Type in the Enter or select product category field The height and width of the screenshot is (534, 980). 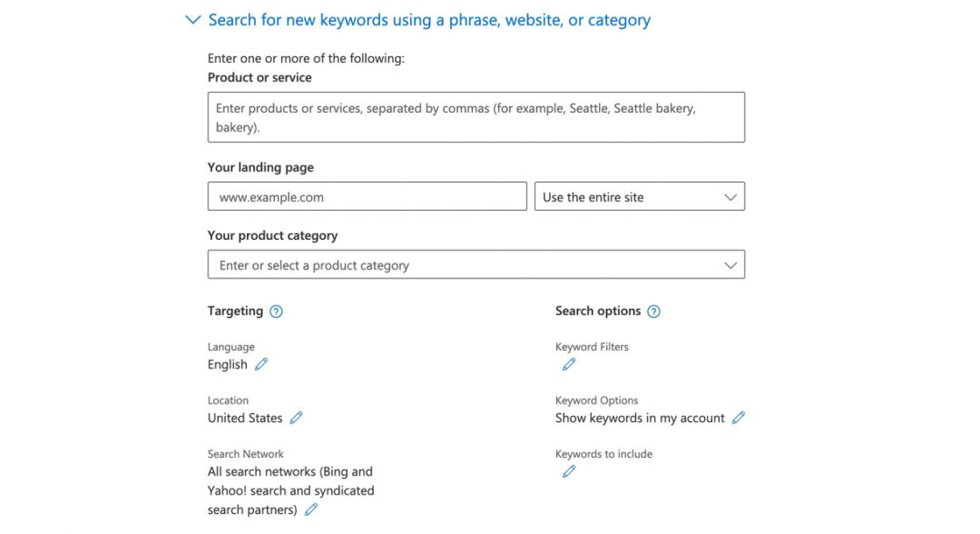[454, 265]
